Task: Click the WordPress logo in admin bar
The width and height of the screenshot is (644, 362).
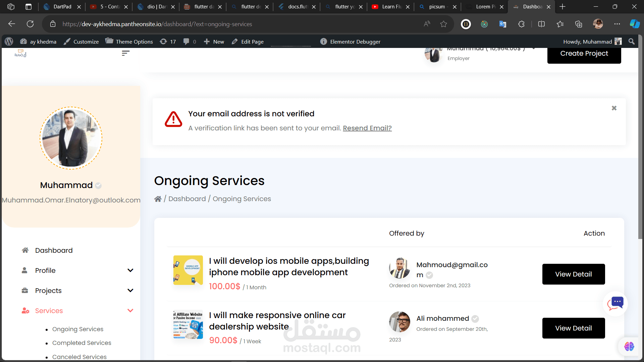Action: coord(9,42)
